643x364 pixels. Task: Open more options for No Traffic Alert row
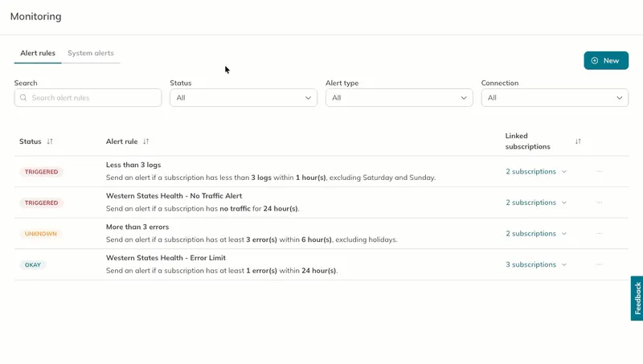599,202
